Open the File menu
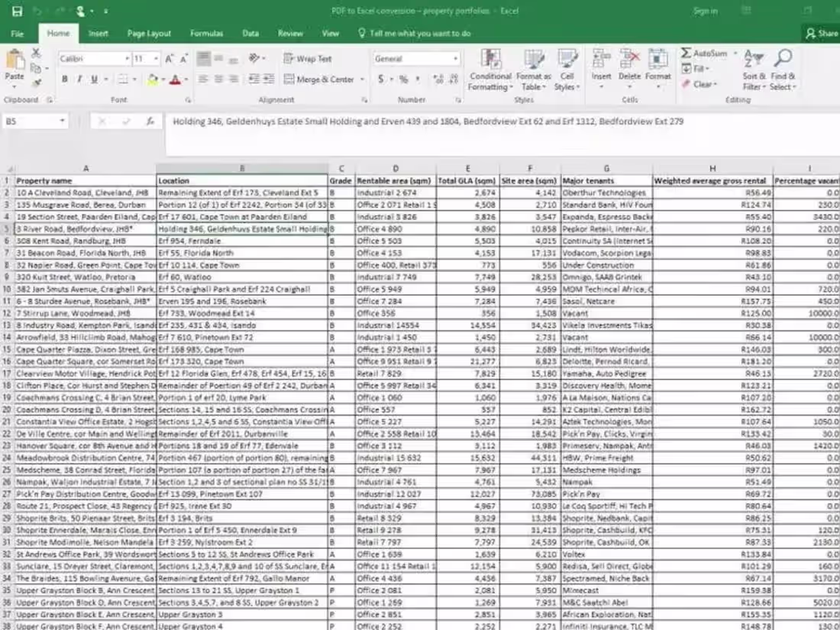Image resolution: width=840 pixels, height=630 pixels. pyautogui.click(x=17, y=34)
